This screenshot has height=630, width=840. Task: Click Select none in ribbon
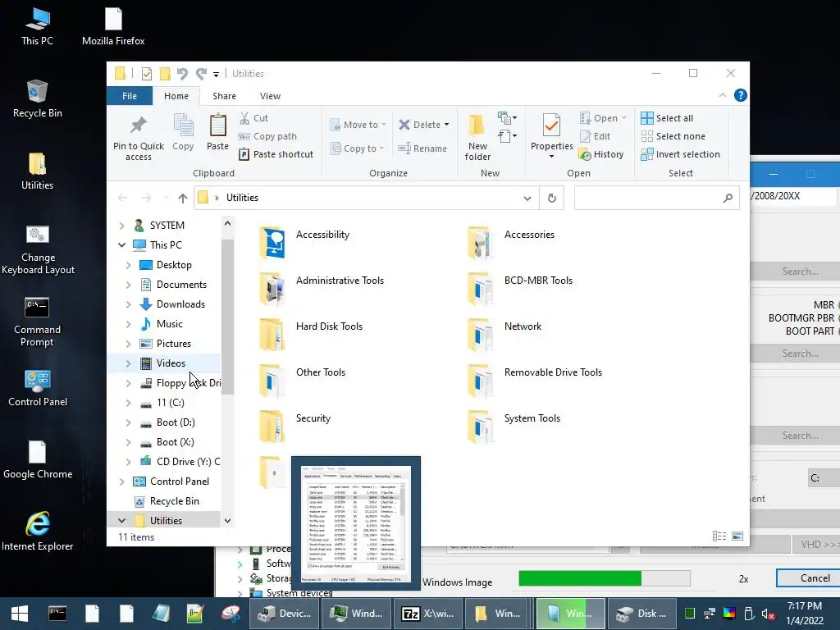point(673,136)
